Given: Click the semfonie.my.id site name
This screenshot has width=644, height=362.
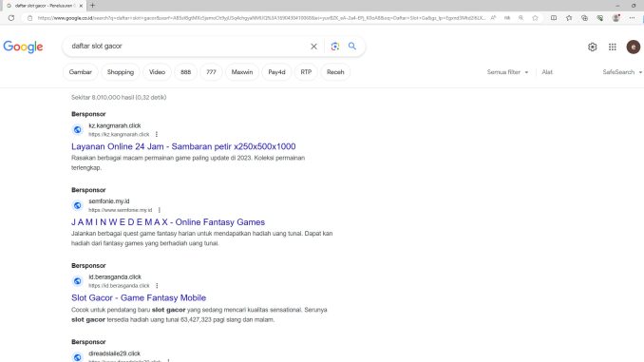Looking at the screenshot, I should click(109, 201).
